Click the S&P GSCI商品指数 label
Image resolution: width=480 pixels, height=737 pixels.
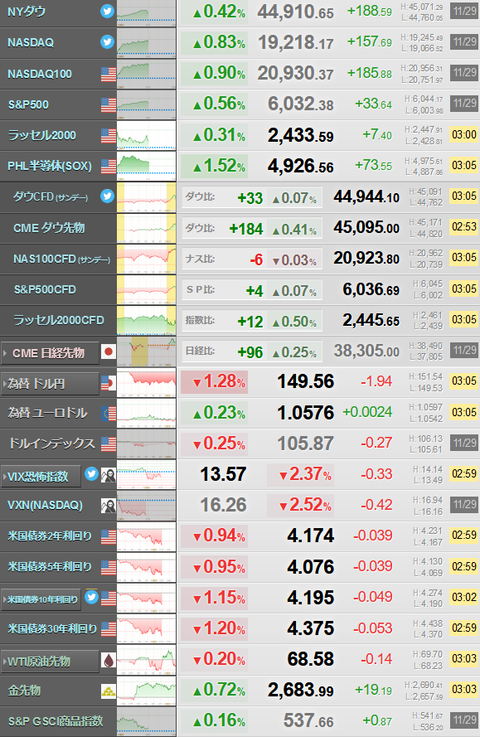(55, 721)
